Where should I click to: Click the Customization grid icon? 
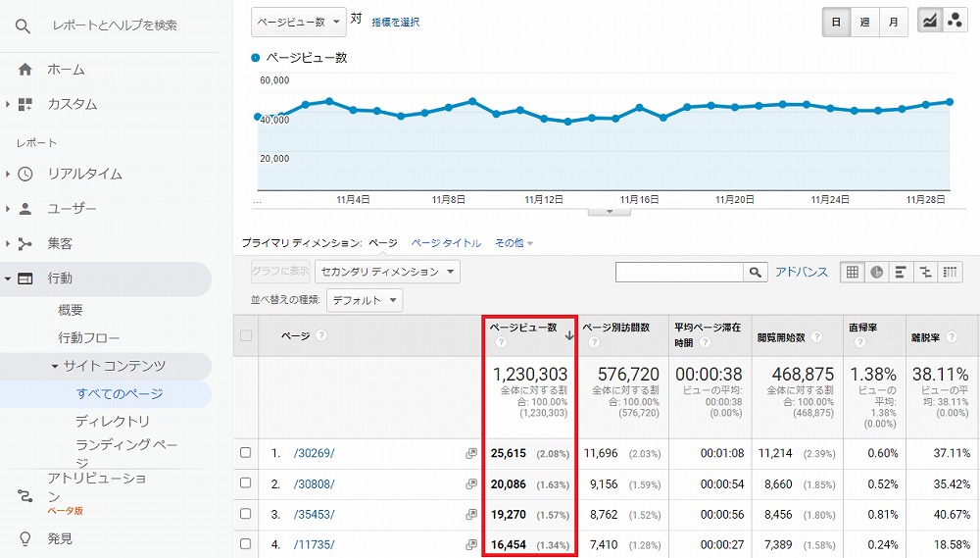click(25, 105)
